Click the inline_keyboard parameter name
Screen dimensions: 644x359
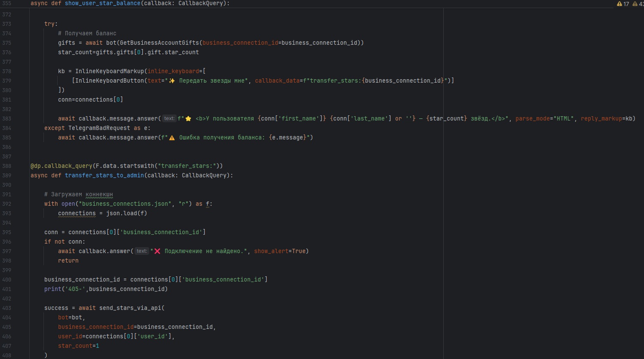(173, 71)
